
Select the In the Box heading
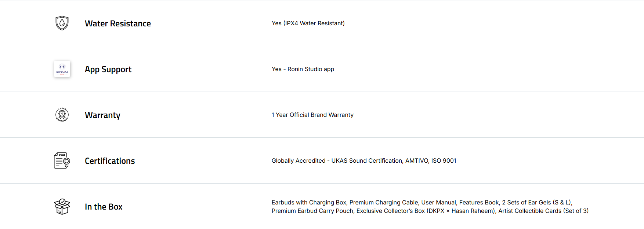click(x=104, y=207)
